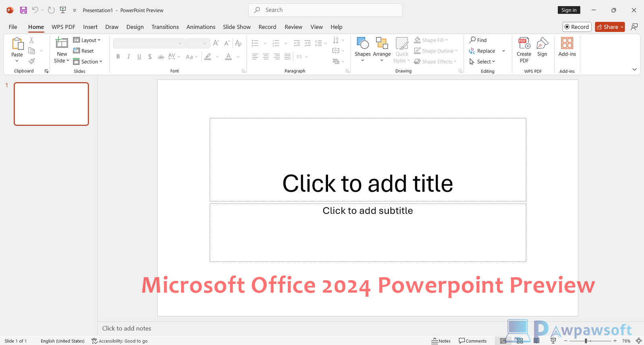Click the Redo arrow icon
This screenshot has width=644, height=345.
pos(51,10)
